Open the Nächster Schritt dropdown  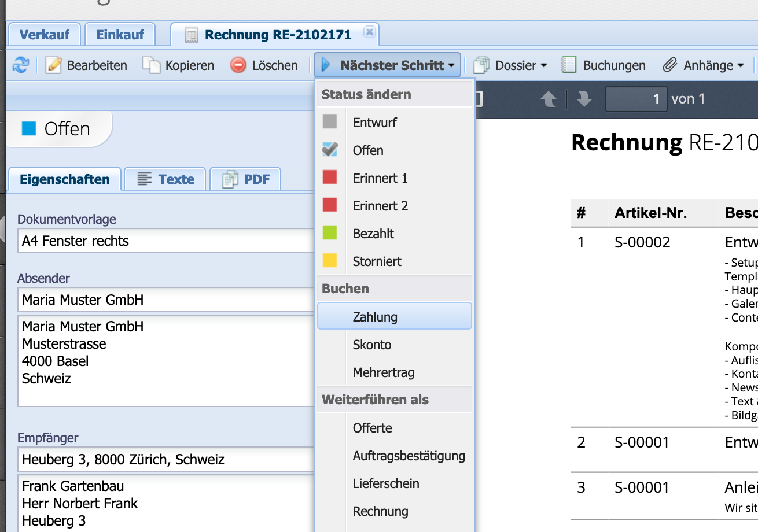click(387, 65)
